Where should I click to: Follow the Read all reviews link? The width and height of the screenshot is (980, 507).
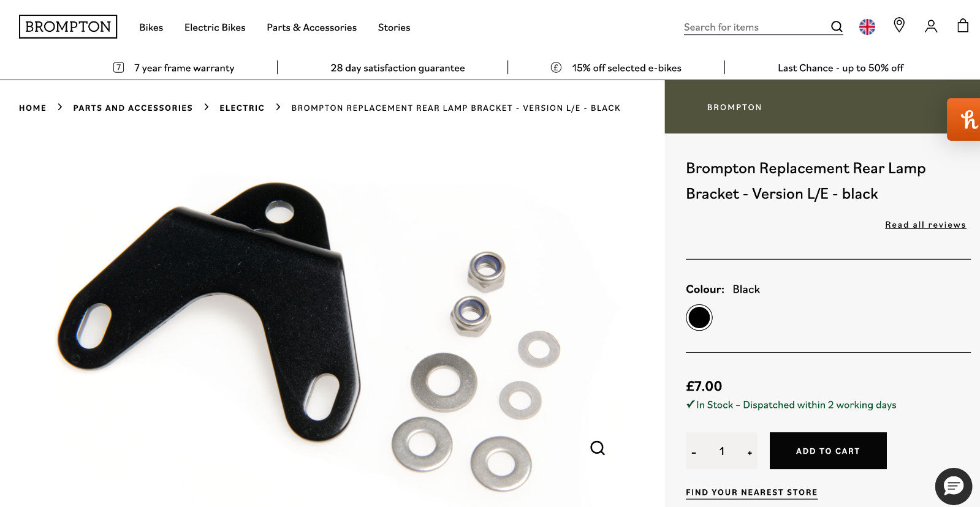tap(925, 225)
